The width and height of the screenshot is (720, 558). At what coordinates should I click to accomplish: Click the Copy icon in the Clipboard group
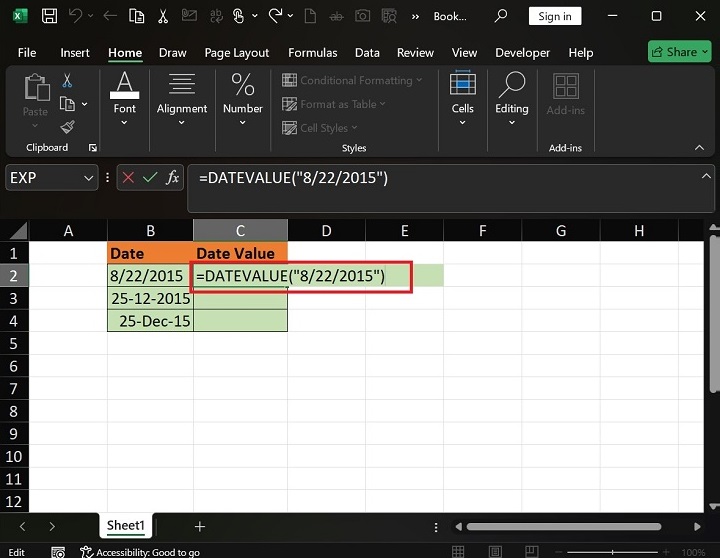pyautogui.click(x=68, y=104)
